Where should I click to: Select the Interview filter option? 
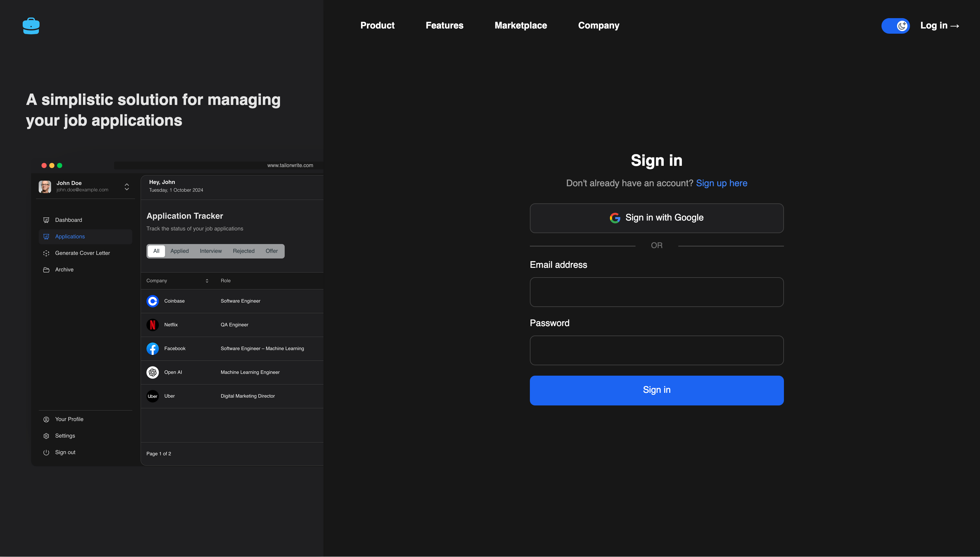coord(211,251)
